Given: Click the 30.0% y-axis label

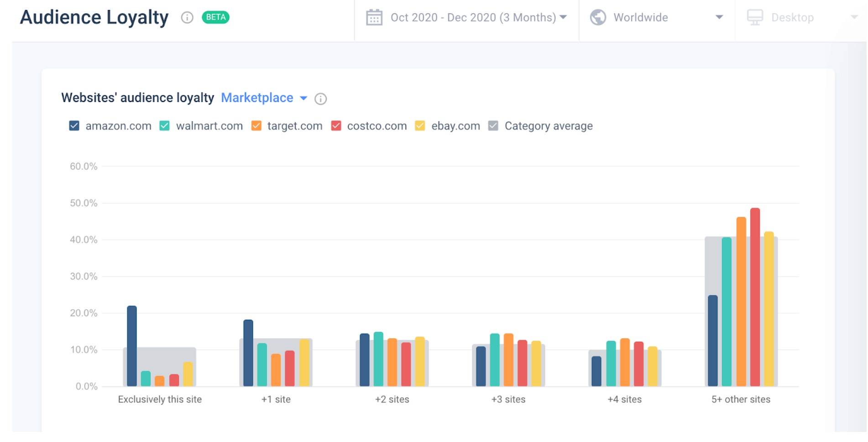Looking at the screenshot, I should (x=84, y=276).
